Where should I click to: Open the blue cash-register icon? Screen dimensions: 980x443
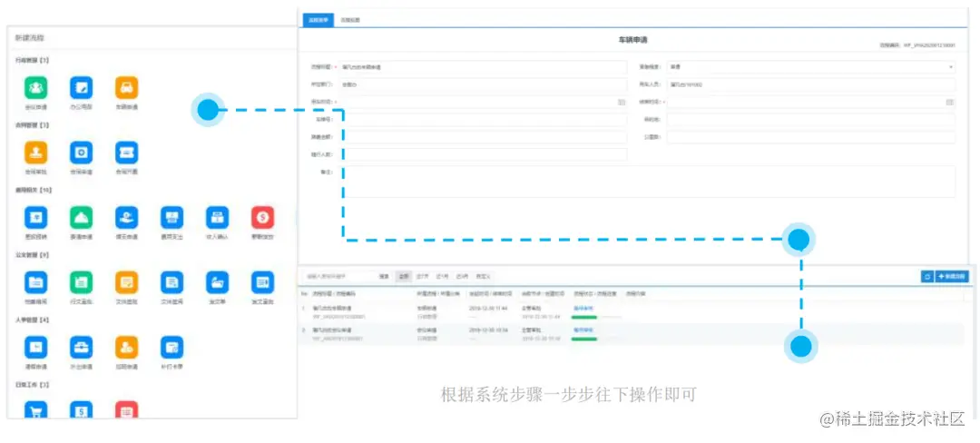click(x=218, y=218)
